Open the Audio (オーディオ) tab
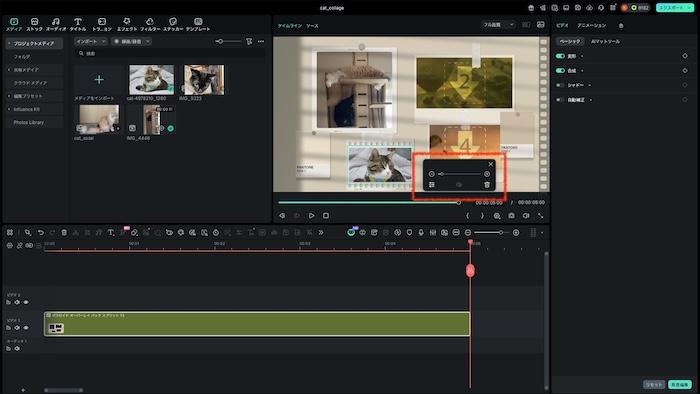Image resolution: width=700 pixels, height=394 pixels. coord(56,24)
